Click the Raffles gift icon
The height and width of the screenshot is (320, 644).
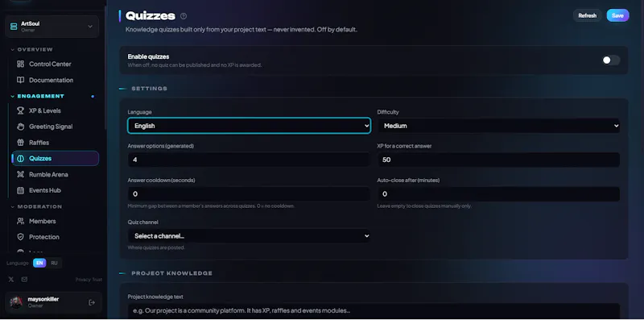point(20,143)
